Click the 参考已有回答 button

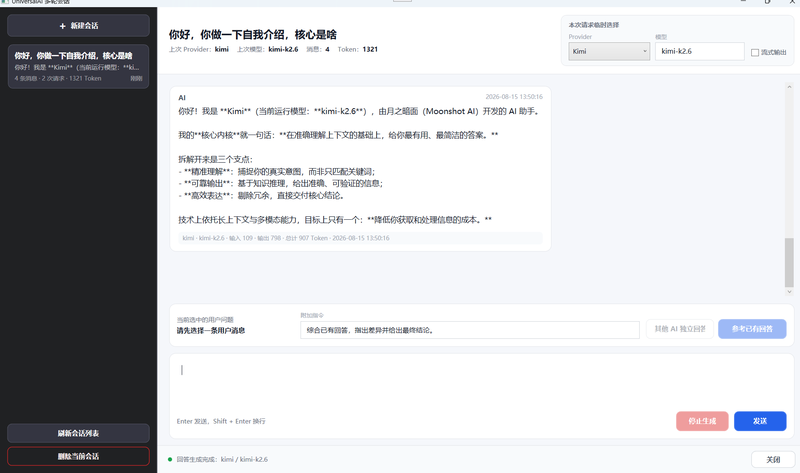(752, 329)
